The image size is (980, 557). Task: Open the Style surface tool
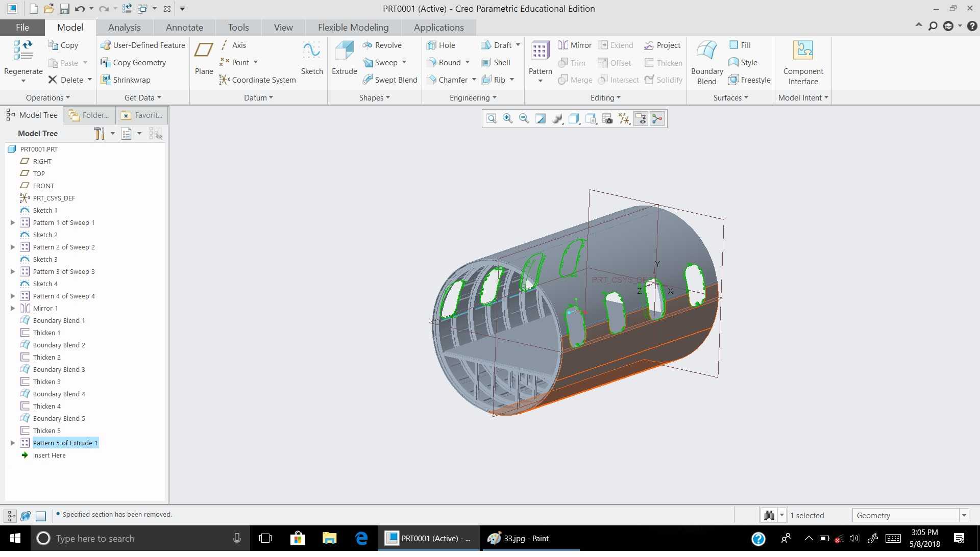point(743,62)
